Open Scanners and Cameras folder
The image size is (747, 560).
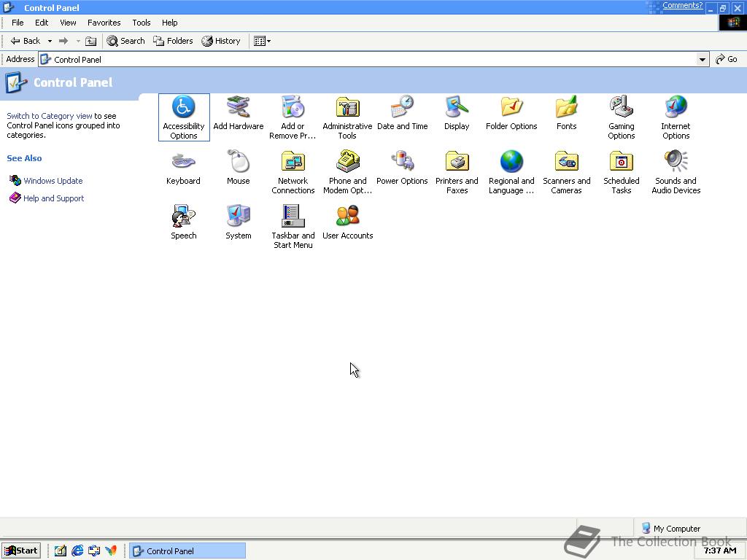(x=566, y=172)
